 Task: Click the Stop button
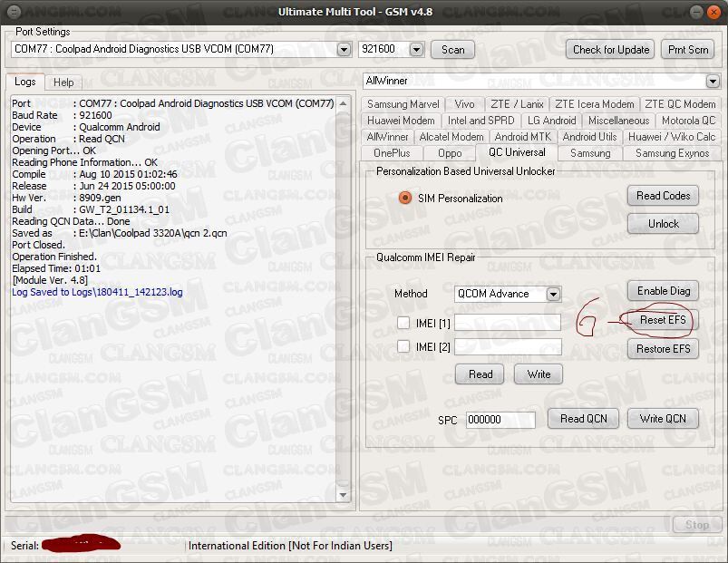[697, 525]
